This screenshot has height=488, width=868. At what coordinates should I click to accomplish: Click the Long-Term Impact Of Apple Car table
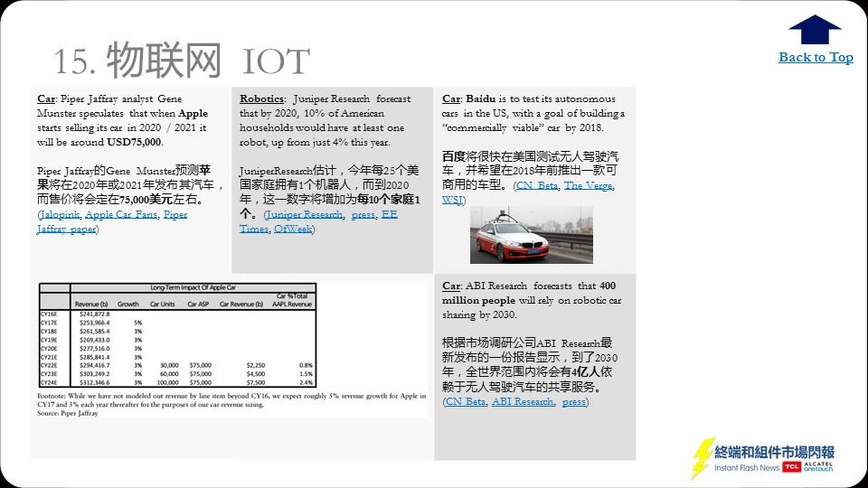178,334
